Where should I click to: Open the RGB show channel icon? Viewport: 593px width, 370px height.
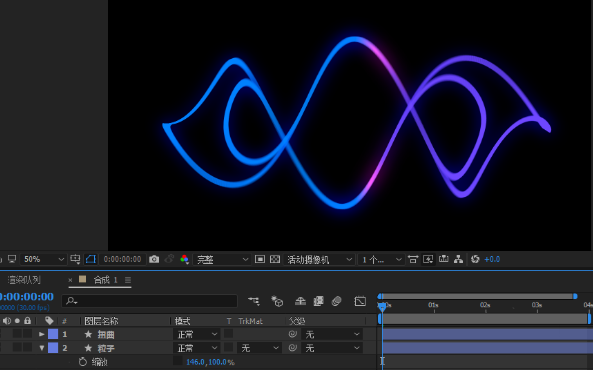pos(184,259)
